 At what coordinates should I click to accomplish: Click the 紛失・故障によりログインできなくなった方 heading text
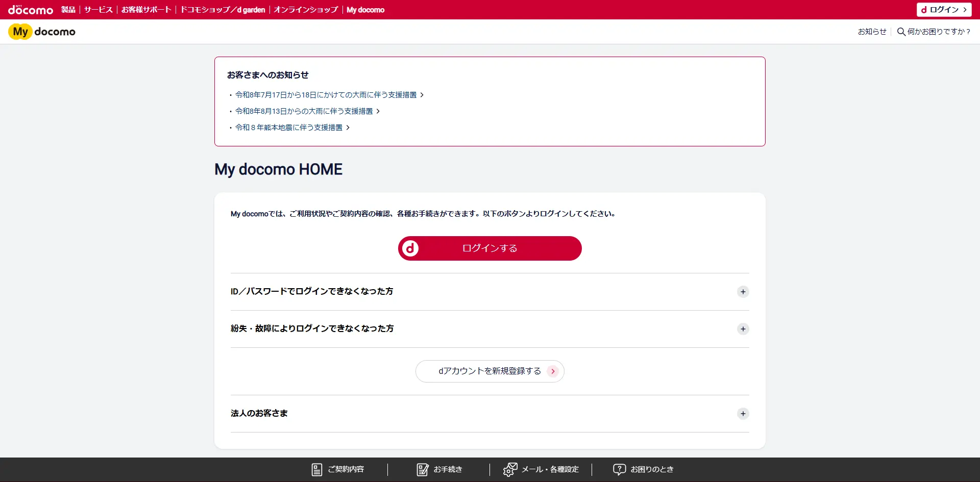[312, 329]
